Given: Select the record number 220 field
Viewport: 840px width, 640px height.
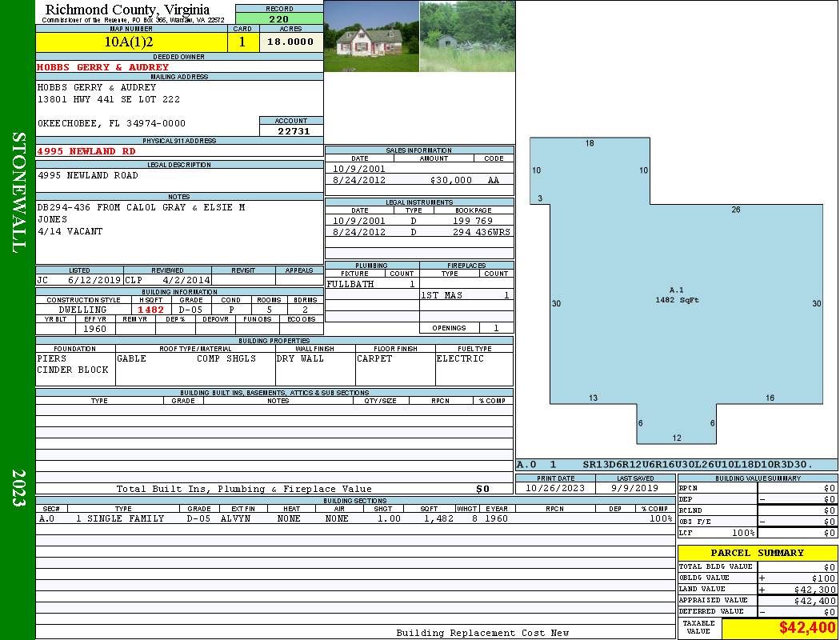Looking at the screenshot, I should (x=279, y=18).
